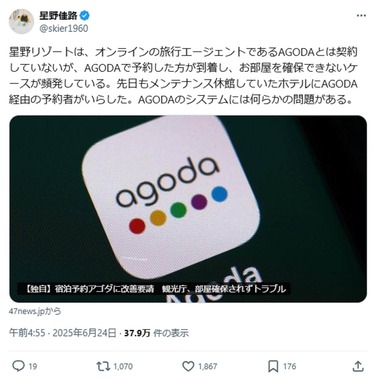This screenshot has width=377, height=380.
Task: Click the 19 replies count
Action: tap(32, 366)
